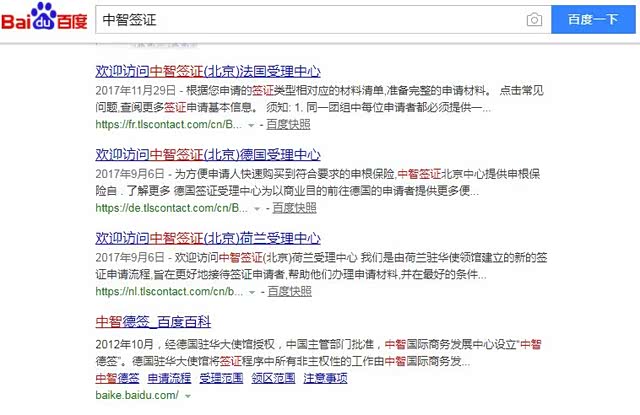Image resolution: width=640 pixels, height=415 pixels.
Task: Open the 领区范围 sub-link
Action: pos(273,378)
